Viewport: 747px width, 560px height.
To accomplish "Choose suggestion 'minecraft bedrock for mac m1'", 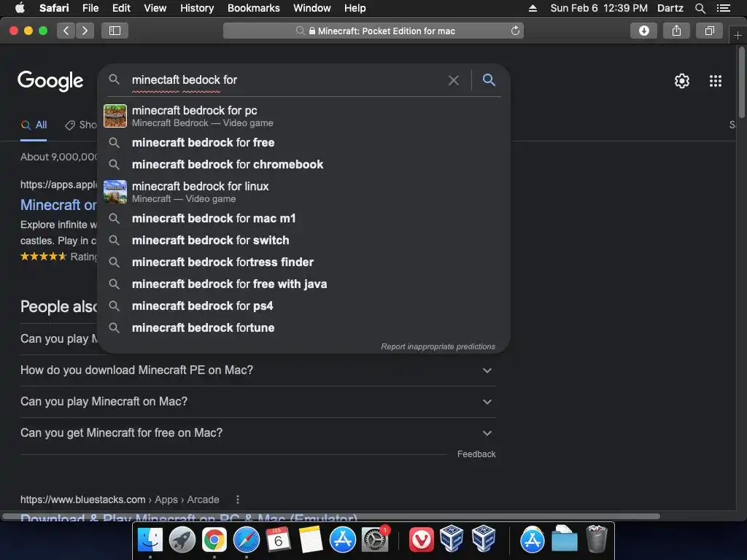I will pyautogui.click(x=303, y=219).
